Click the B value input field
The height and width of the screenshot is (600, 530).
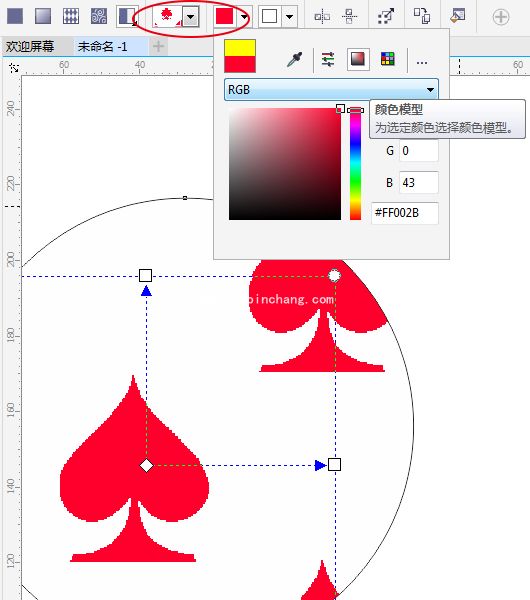tap(419, 183)
